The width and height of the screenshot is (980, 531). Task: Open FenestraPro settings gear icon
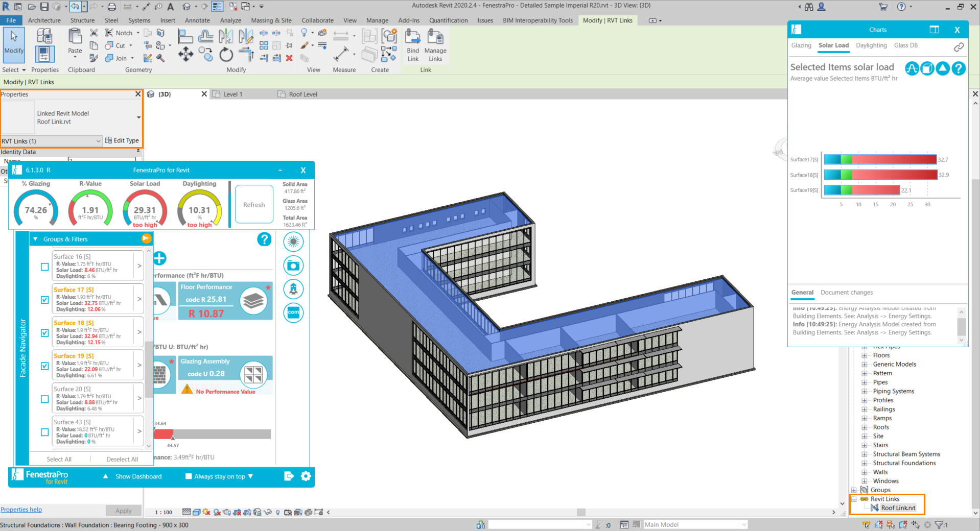point(306,476)
